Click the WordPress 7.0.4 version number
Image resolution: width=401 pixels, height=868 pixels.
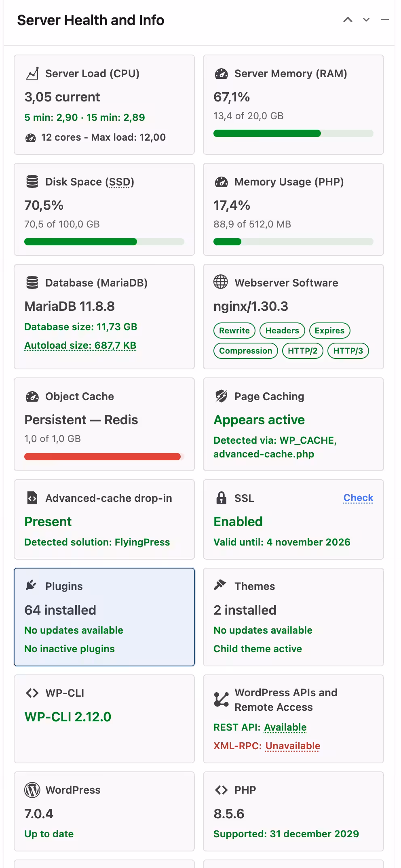39,814
